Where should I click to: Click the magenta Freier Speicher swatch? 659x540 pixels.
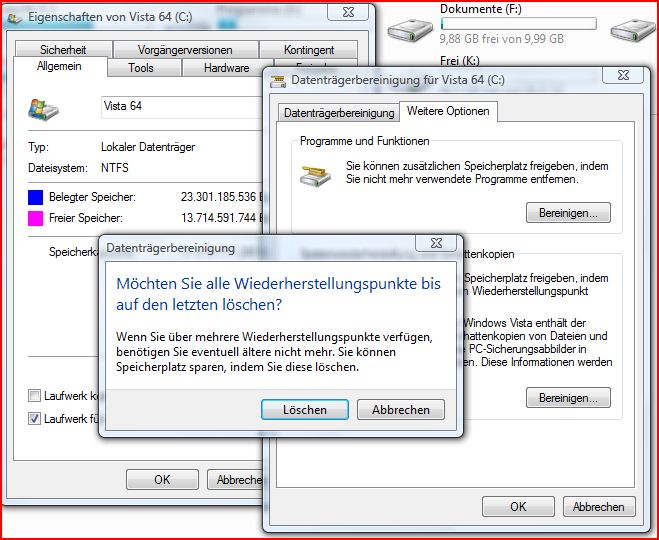pyautogui.click(x=35, y=219)
